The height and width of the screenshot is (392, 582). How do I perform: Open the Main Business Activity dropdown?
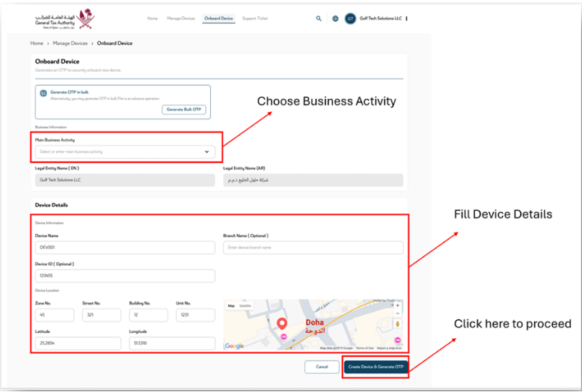pyautogui.click(x=125, y=152)
